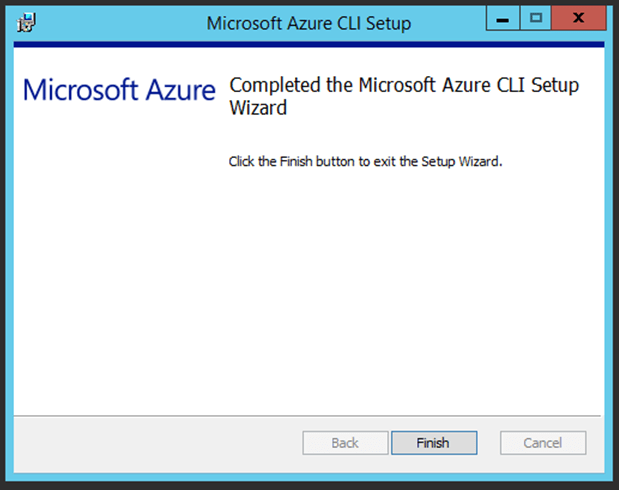619x490 pixels.
Task: Minimize the Azure CLI Setup window
Action: pyautogui.click(x=502, y=19)
